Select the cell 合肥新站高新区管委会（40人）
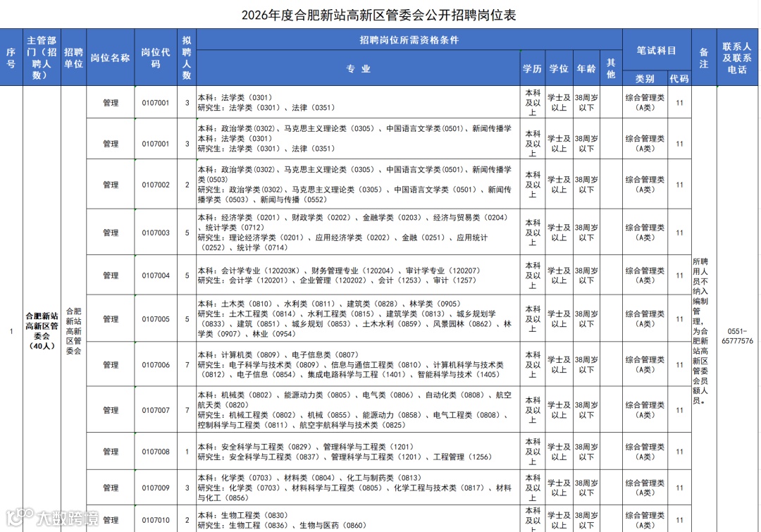This screenshot has height=532, width=761. coord(42,331)
